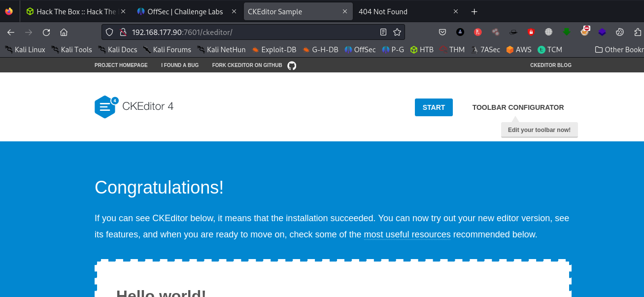This screenshot has width=644, height=297.
Task: Reload the page with the refresh icon
Action: (x=46, y=33)
